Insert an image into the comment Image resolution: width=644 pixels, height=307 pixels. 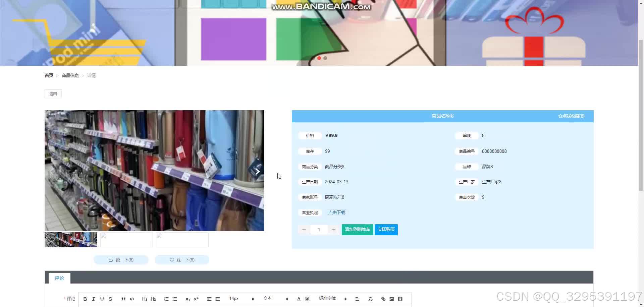(392, 299)
